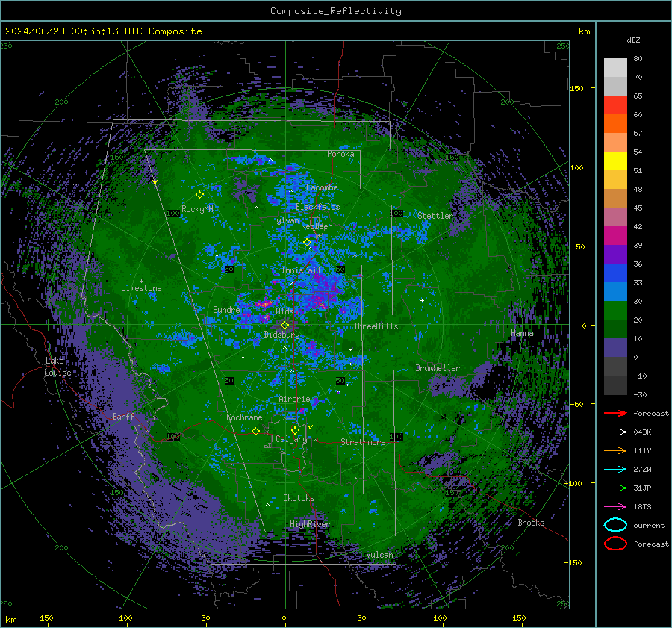This screenshot has height=628, width=672.
Task: Click the Sylvan label
Action: click(x=285, y=220)
